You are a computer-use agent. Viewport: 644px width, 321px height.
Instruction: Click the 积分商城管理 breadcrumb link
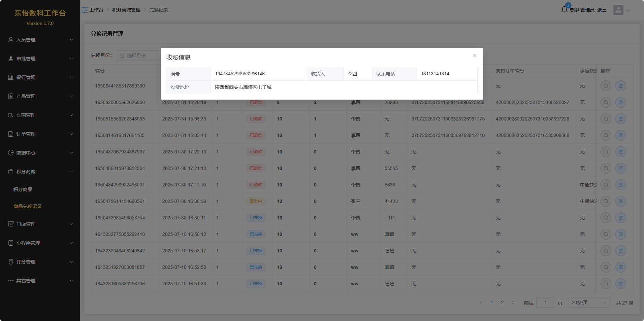tap(126, 10)
